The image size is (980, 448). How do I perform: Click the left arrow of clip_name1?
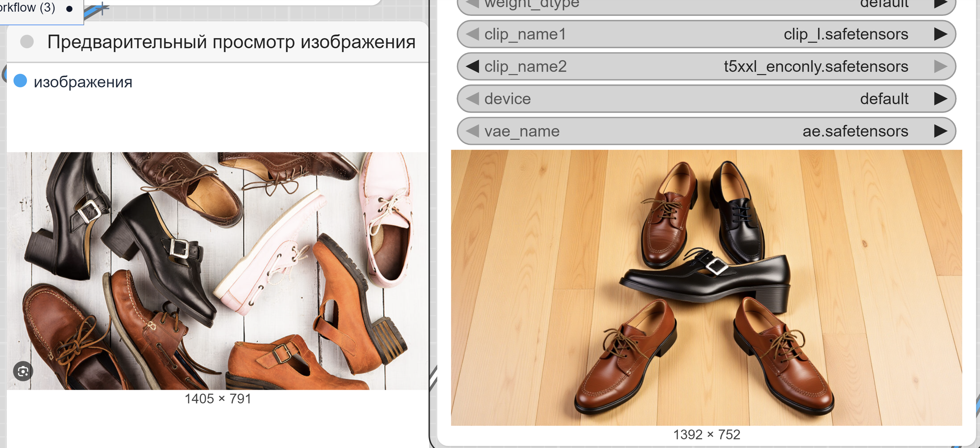473,34
